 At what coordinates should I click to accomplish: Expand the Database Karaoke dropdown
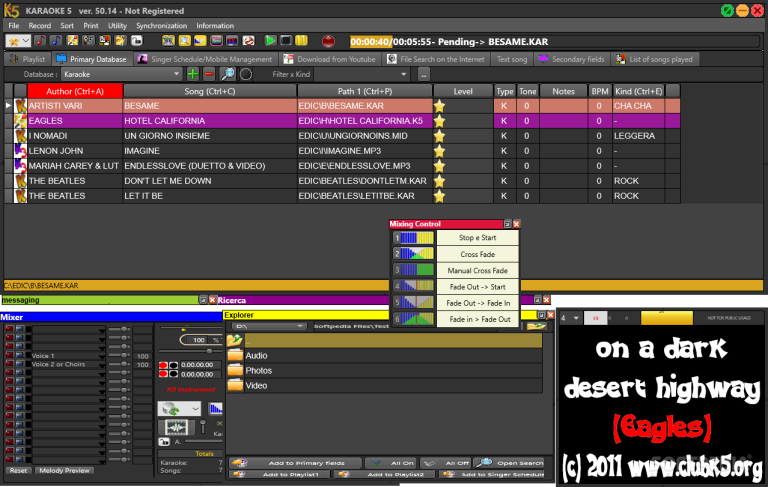point(175,74)
